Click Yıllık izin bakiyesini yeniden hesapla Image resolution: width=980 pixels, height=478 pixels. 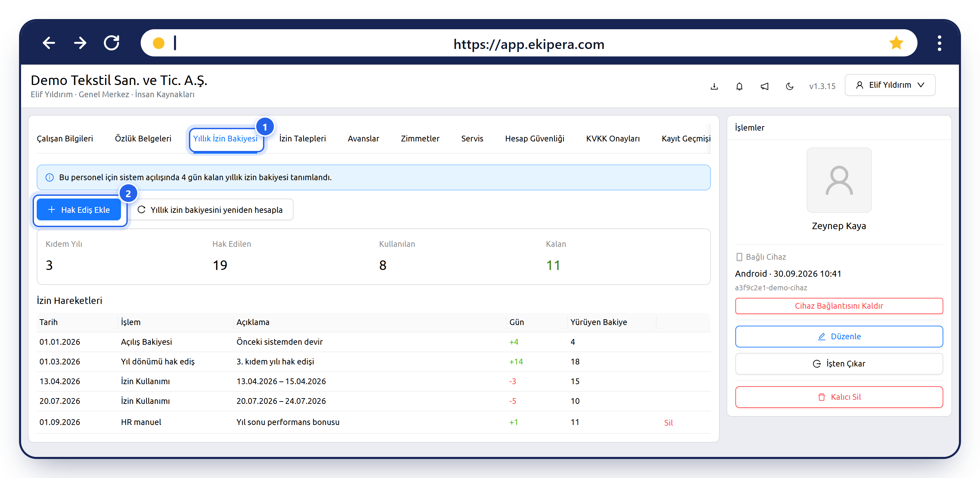210,210
